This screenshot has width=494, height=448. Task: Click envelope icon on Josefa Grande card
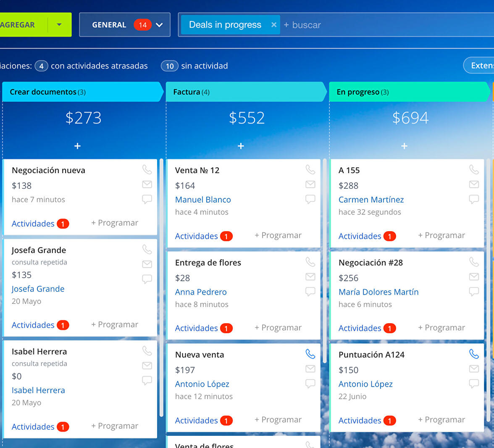click(x=147, y=264)
